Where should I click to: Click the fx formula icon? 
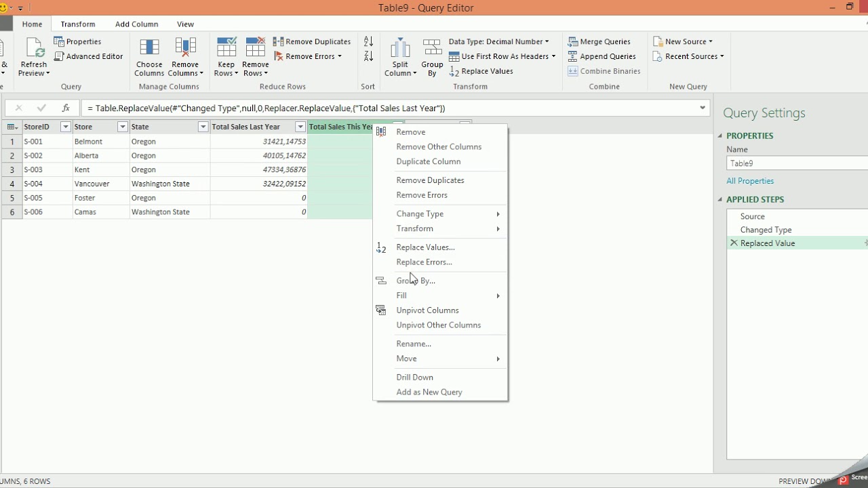pyautogui.click(x=66, y=108)
